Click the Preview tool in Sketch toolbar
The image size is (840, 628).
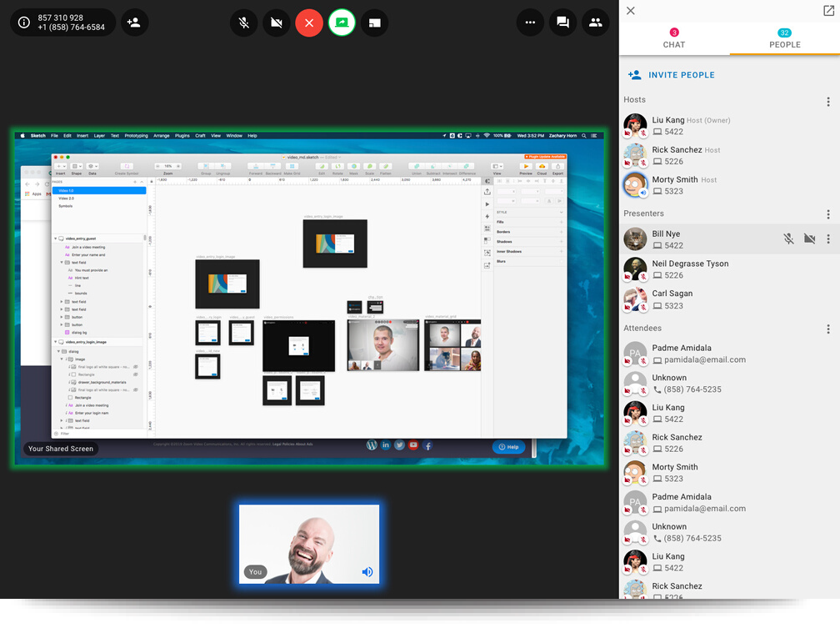tap(526, 169)
